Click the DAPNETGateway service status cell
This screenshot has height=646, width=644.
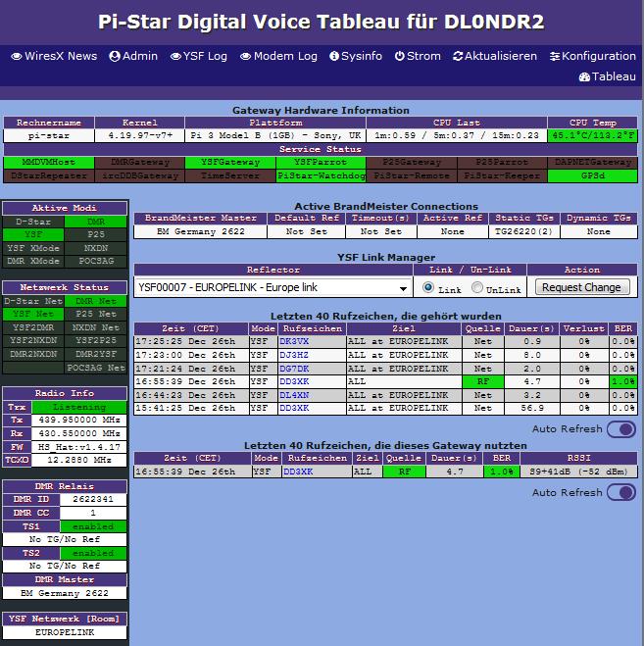coord(592,163)
